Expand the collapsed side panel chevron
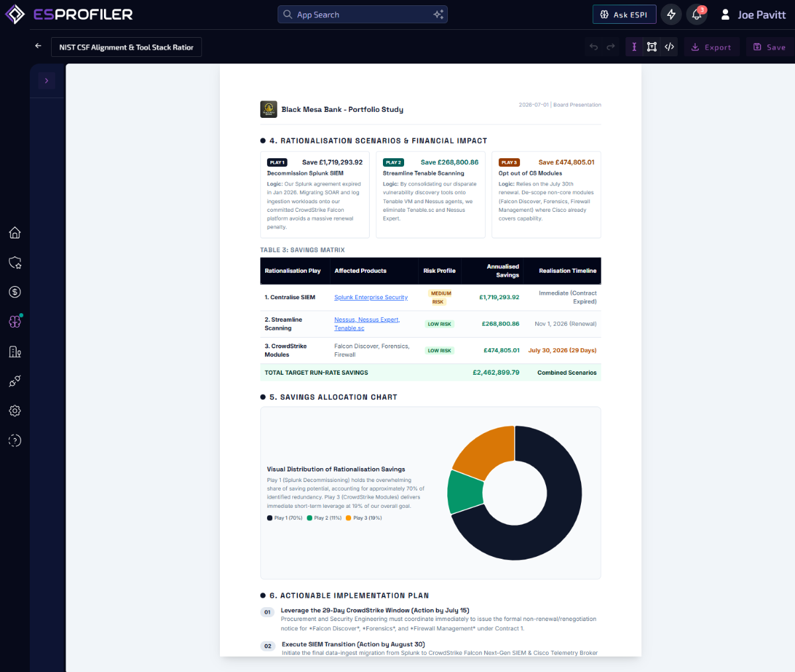Image resolution: width=795 pixels, height=672 pixels. click(x=46, y=81)
